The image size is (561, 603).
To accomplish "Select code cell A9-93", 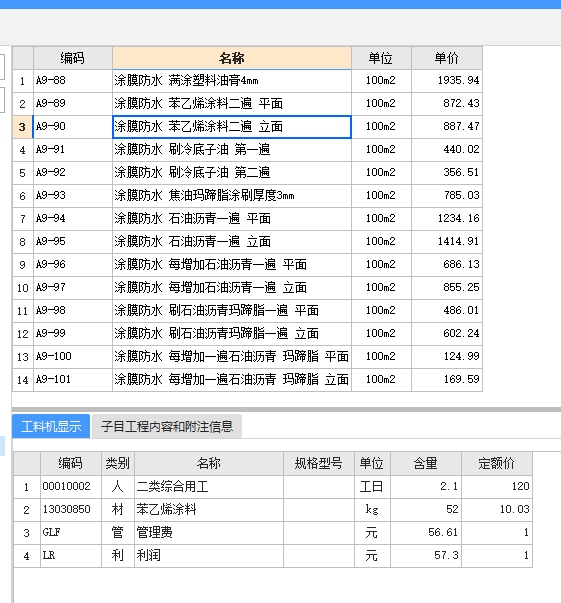I will (73, 196).
